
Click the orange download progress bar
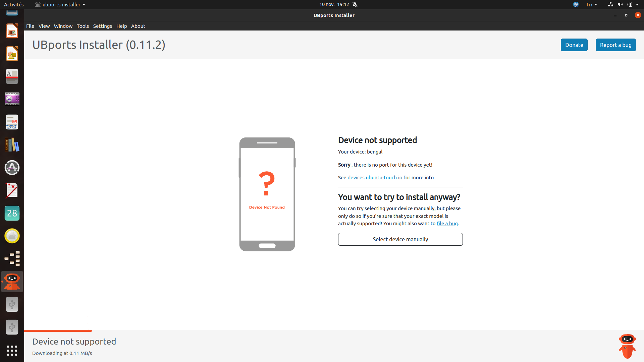pos(58,331)
